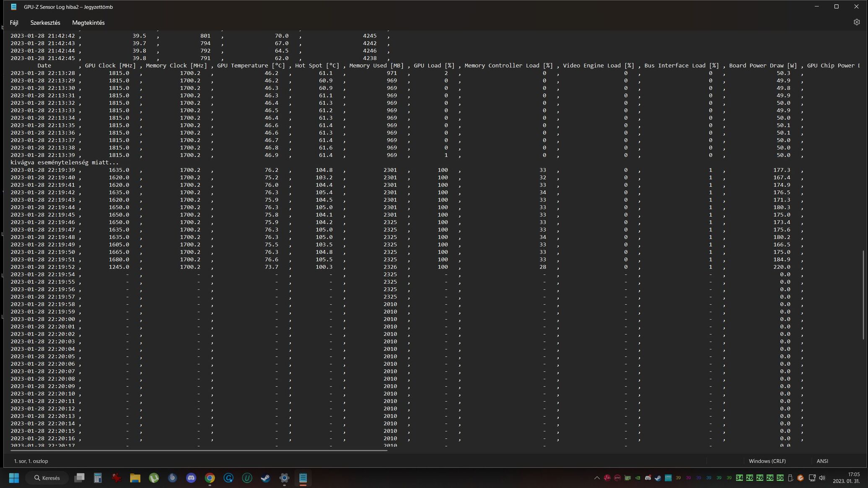The height and width of the screenshot is (488, 868).
Task: Click the Windows Start button
Action: pos(14,478)
